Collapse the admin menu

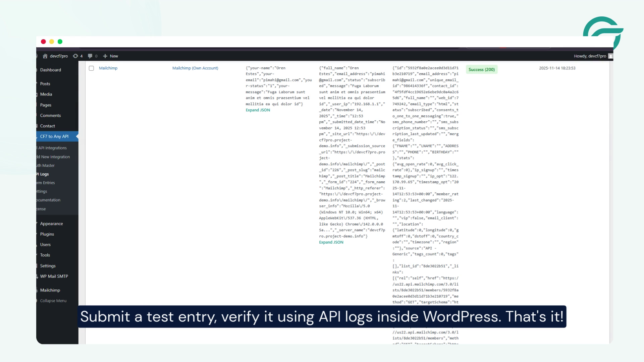tap(52, 301)
